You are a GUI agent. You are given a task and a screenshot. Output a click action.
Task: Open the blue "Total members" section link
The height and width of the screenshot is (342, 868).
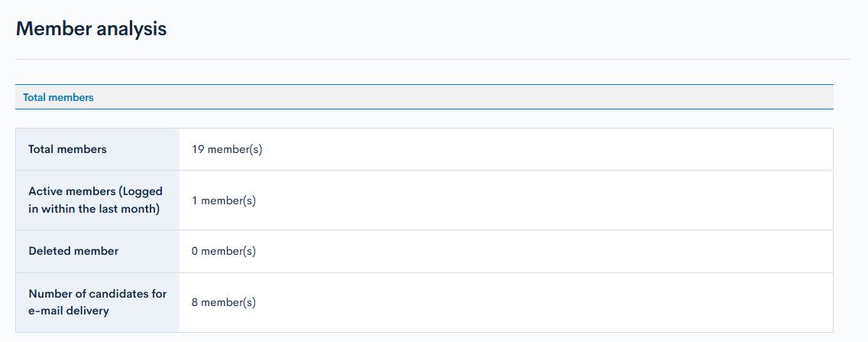point(58,97)
